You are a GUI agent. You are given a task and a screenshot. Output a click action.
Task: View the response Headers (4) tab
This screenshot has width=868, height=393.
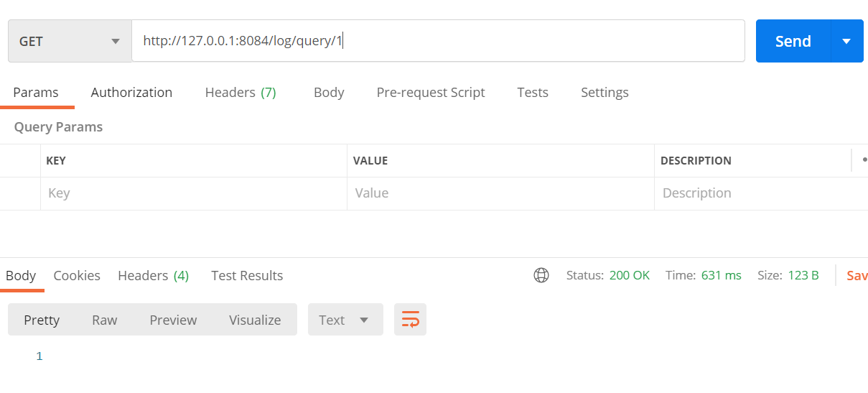coord(154,275)
